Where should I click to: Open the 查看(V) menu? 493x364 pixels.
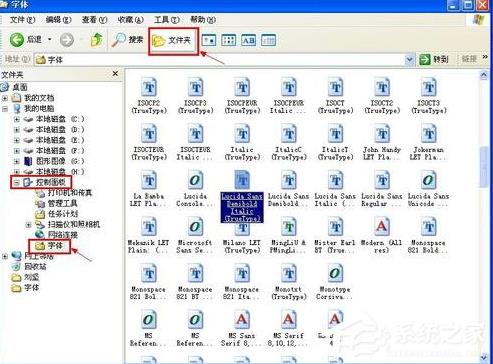click(94, 20)
